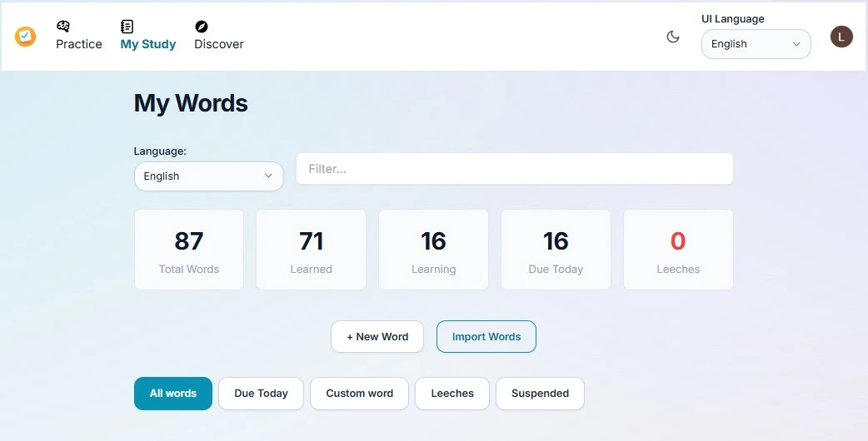The height and width of the screenshot is (441, 868).
Task: Show the Custom word filter tab
Action: click(359, 394)
